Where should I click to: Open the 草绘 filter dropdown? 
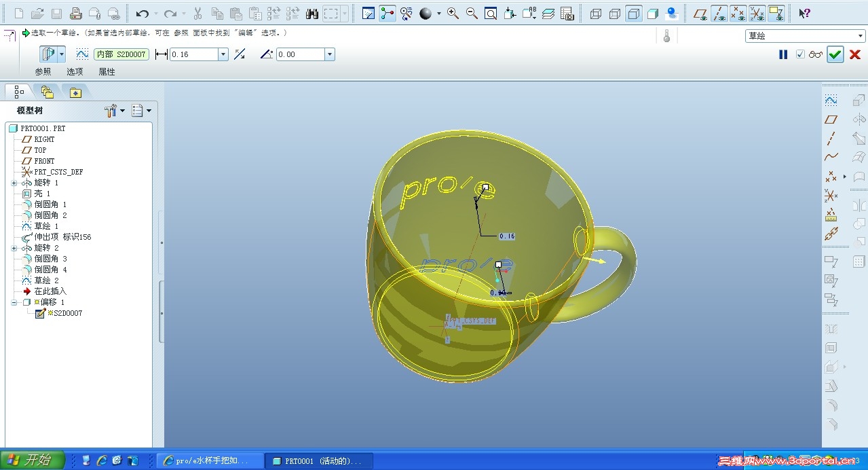[860, 36]
